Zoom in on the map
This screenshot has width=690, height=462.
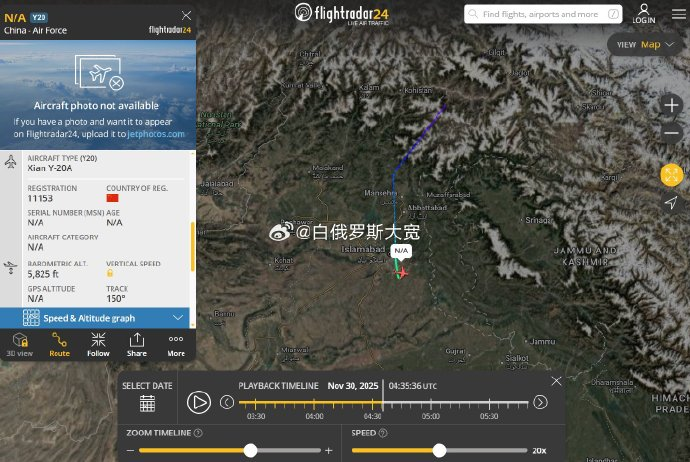(x=671, y=105)
